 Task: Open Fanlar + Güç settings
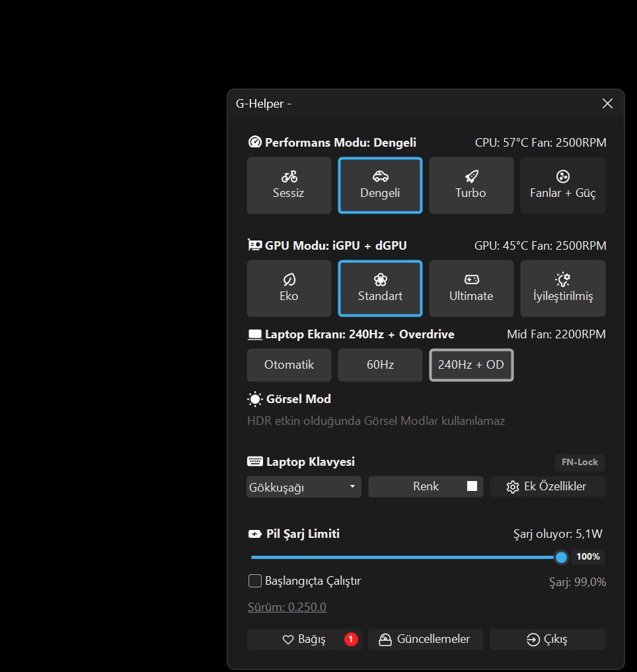click(x=563, y=185)
